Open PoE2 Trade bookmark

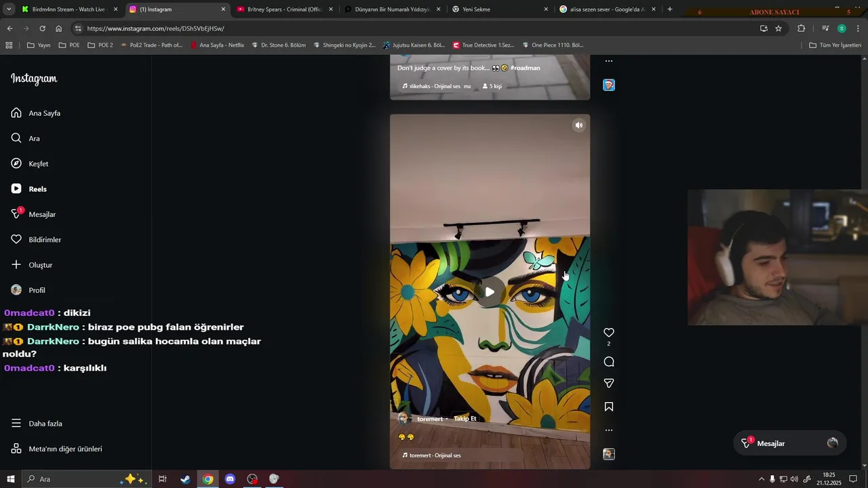151,45
